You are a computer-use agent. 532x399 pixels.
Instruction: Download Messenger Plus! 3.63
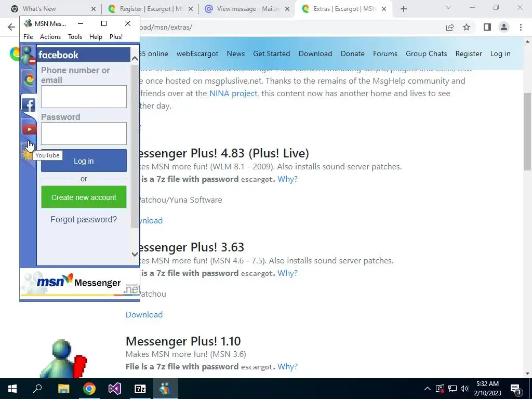144,314
